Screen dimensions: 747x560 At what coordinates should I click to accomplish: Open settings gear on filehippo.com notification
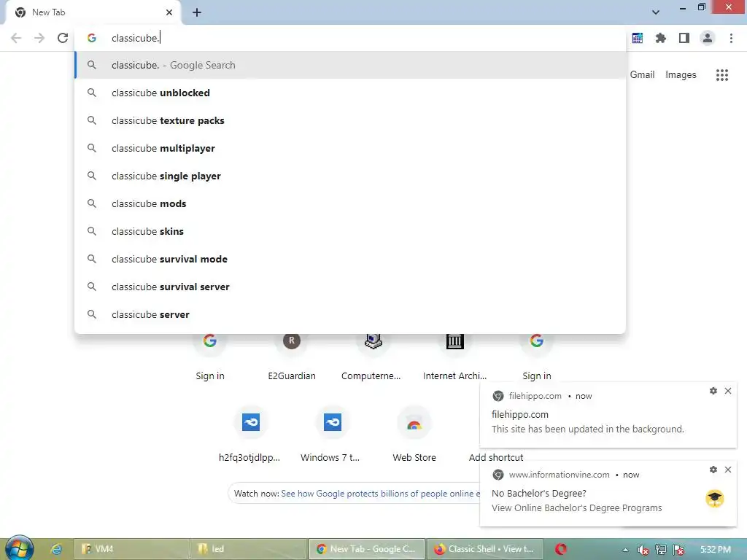[713, 391]
